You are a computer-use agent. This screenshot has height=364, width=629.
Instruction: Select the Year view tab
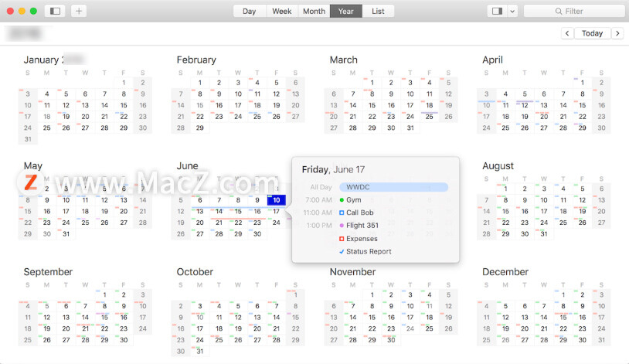pos(345,12)
